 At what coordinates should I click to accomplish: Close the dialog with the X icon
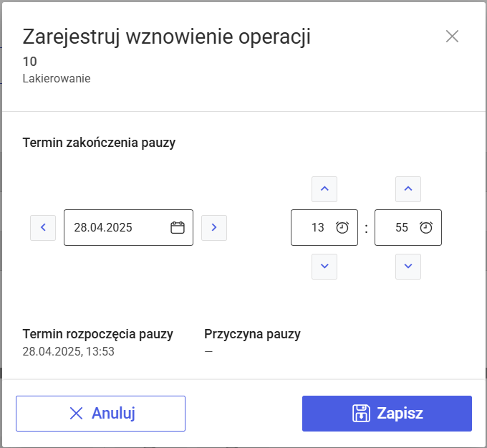[452, 37]
